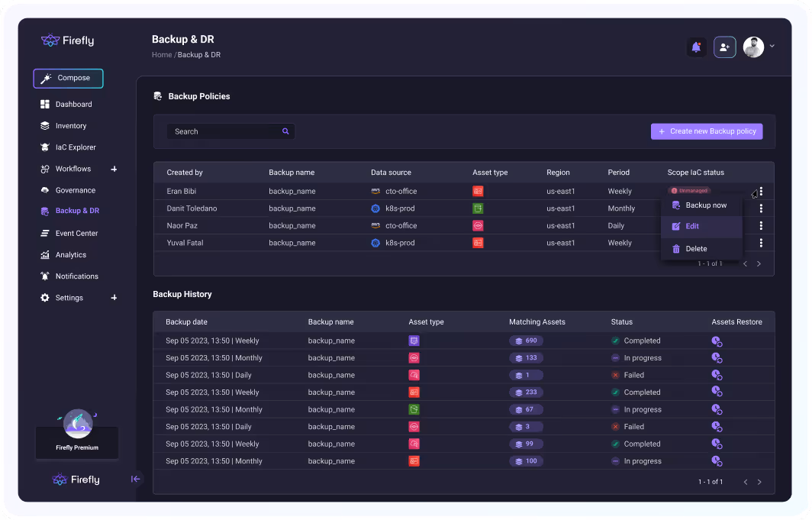This screenshot has width=812, height=520.
Task: Select the Event Center icon in sidebar
Action: [43, 233]
